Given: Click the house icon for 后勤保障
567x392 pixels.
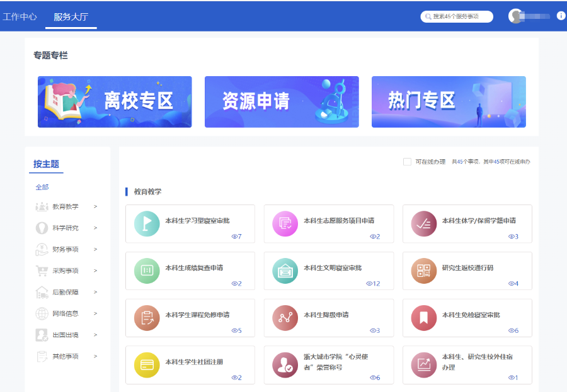Looking at the screenshot, I should [42, 293].
